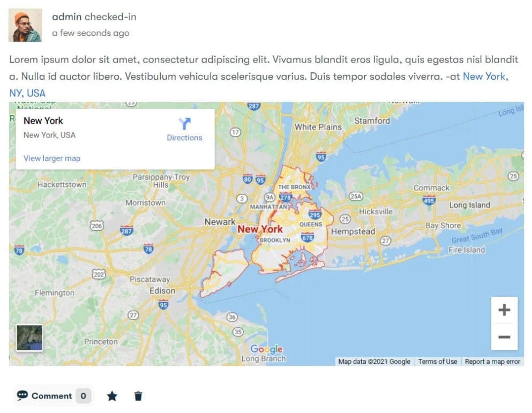Open admin's profile avatar
532x413 pixels.
[x=25, y=25]
